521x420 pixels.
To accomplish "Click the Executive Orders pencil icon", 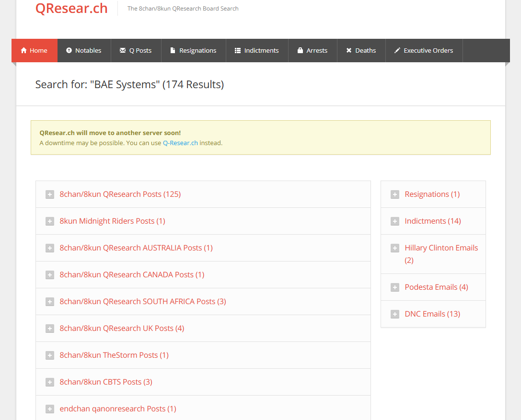I will coord(397,50).
